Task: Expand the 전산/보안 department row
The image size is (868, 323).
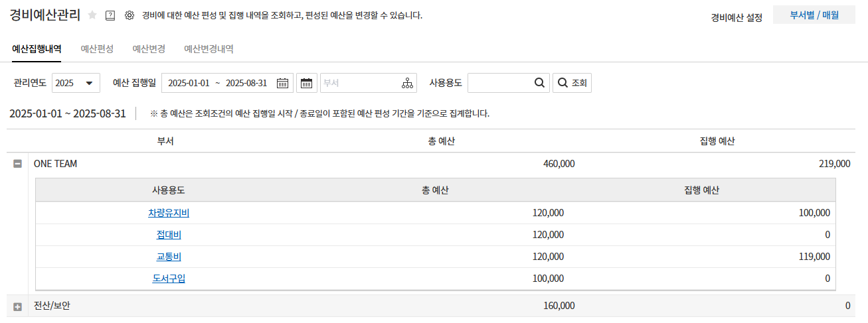Action: 18,306
